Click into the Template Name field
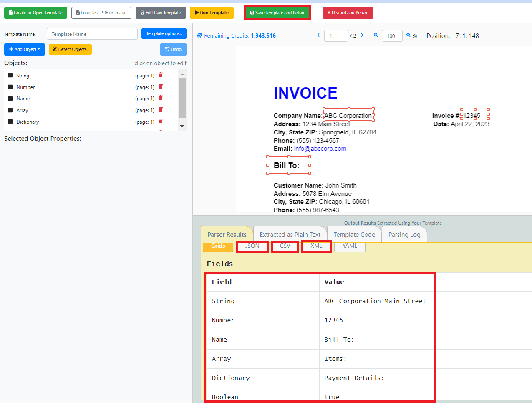532x403 pixels. tap(92, 34)
